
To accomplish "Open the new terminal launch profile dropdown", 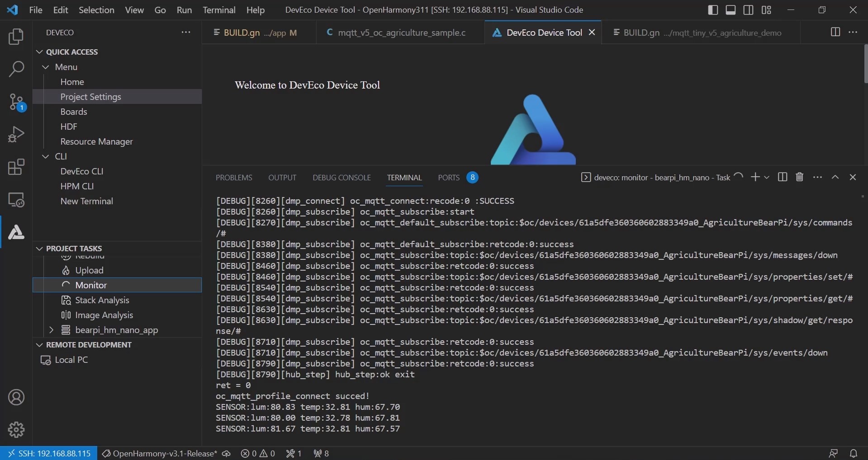I will [x=767, y=177].
